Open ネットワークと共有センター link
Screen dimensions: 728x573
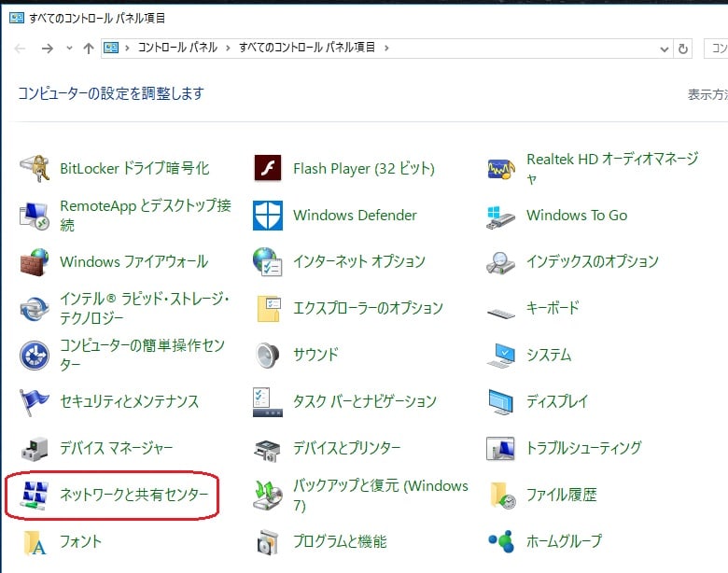click(134, 495)
